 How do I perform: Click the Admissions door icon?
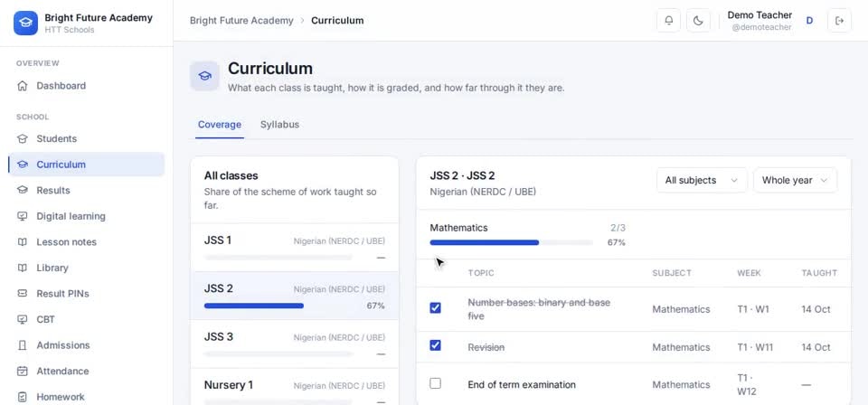pyautogui.click(x=22, y=345)
